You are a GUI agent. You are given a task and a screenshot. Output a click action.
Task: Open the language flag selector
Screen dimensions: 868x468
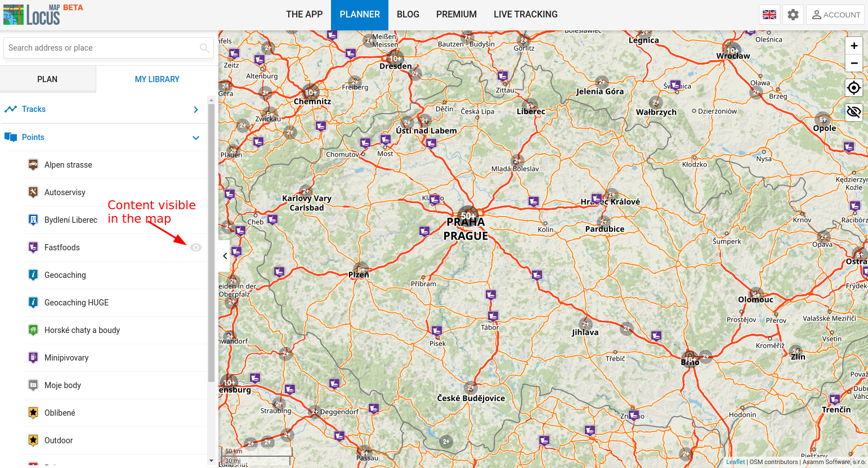click(769, 15)
